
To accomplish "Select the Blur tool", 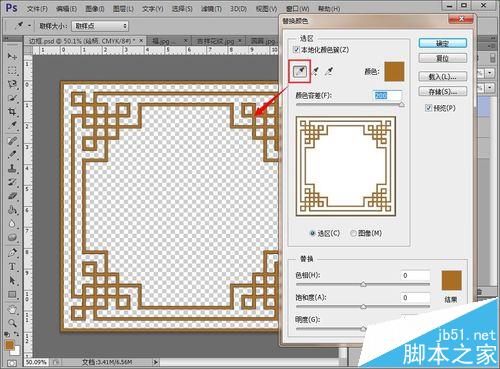I will tap(12, 224).
